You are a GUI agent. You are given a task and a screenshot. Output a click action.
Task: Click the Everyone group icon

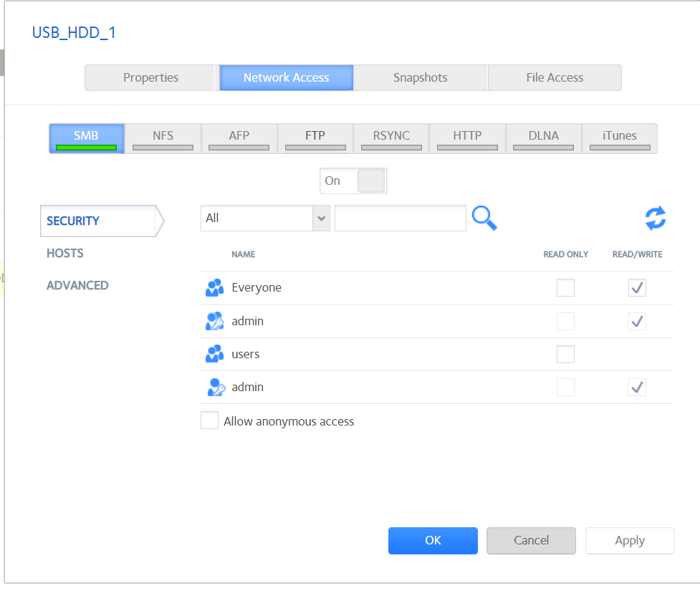[214, 288]
